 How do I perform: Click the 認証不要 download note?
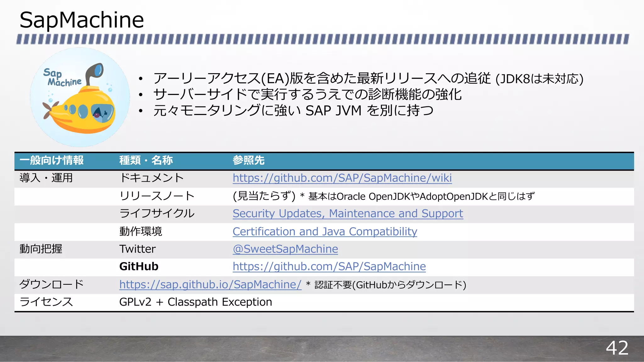(386, 285)
